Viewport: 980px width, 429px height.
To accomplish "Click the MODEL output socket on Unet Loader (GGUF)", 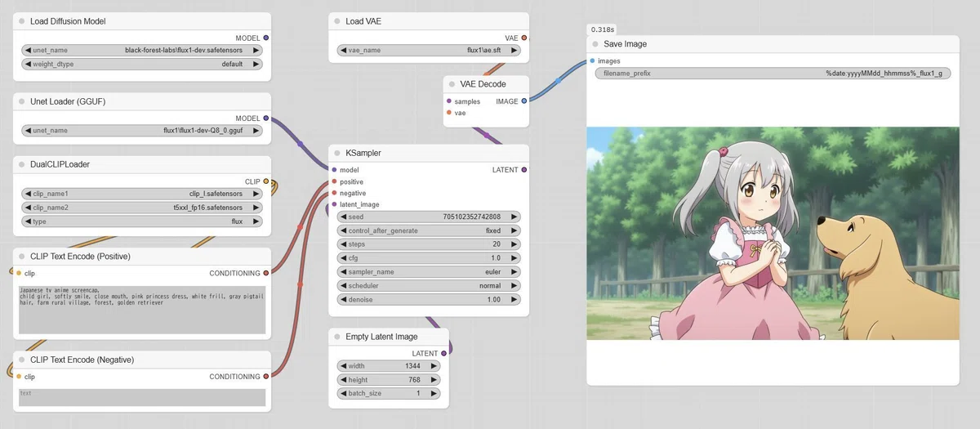I will (266, 118).
